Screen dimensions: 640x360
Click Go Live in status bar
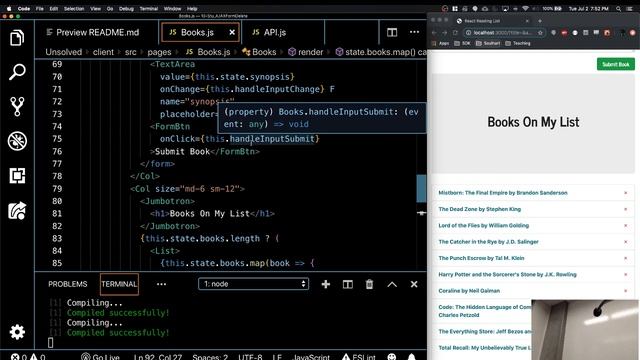pos(100,356)
